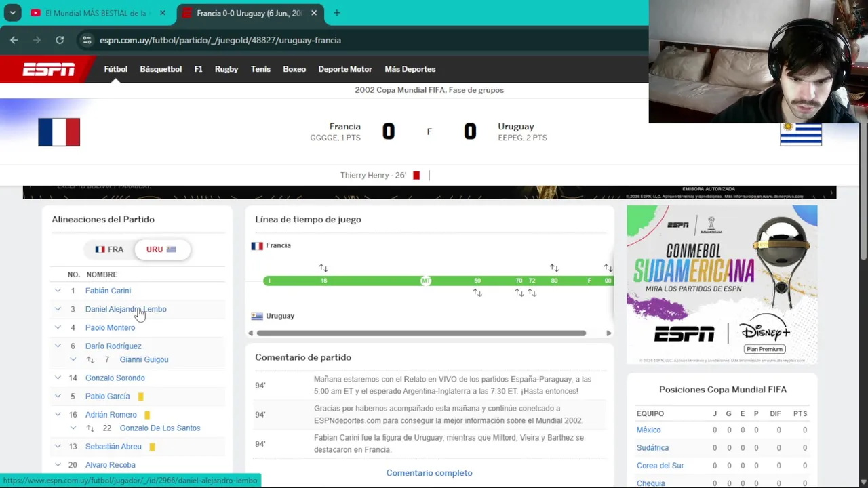The height and width of the screenshot is (488, 868).
Task: Click the browser address bar URL
Action: (220, 40)
